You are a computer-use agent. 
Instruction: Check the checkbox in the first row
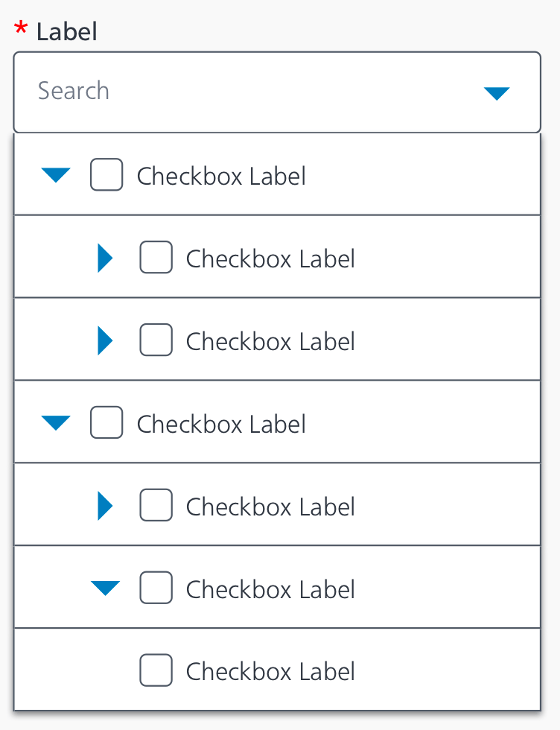click(106, 176)
